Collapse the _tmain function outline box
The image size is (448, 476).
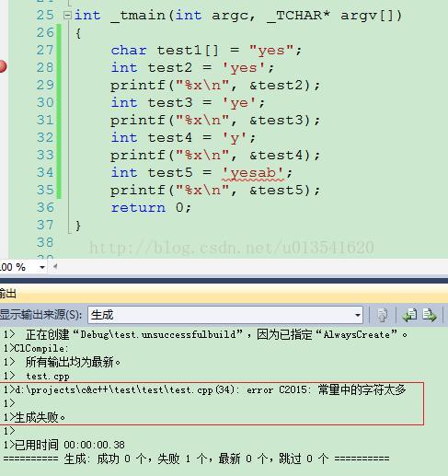pos(67,16)
